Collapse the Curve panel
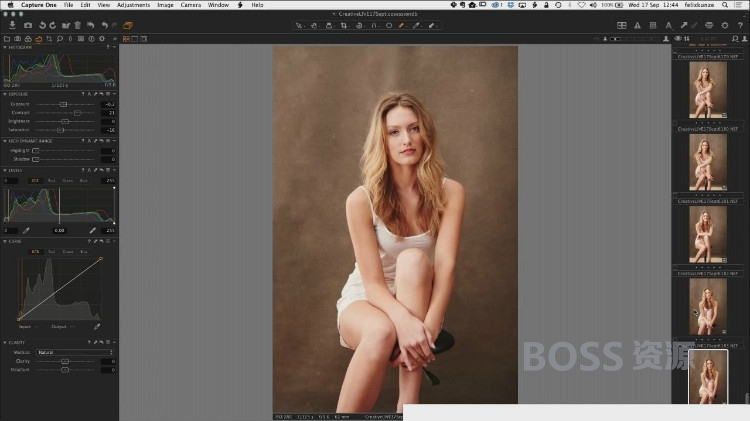 [5, 242]
